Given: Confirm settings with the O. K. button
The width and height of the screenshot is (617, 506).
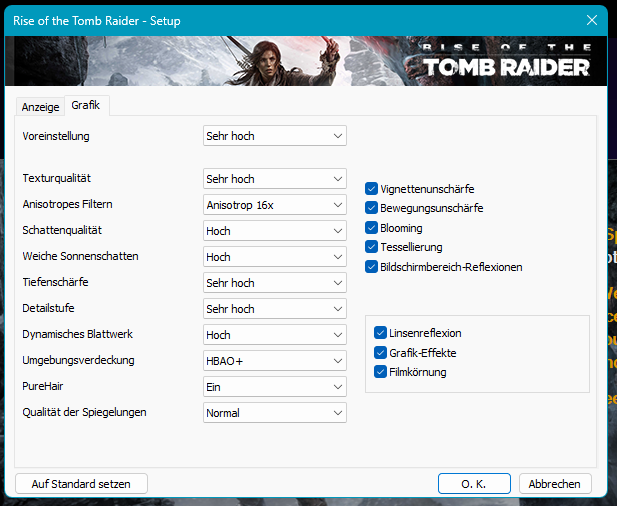Looking at the screenshot, I should tap(474, 484).
